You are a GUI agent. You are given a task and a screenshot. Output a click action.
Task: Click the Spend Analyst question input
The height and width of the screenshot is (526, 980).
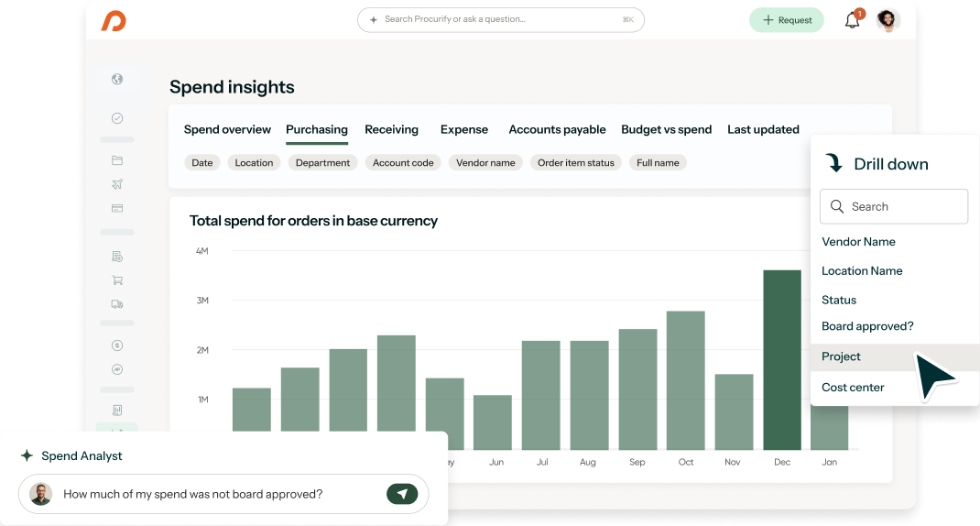223,494
